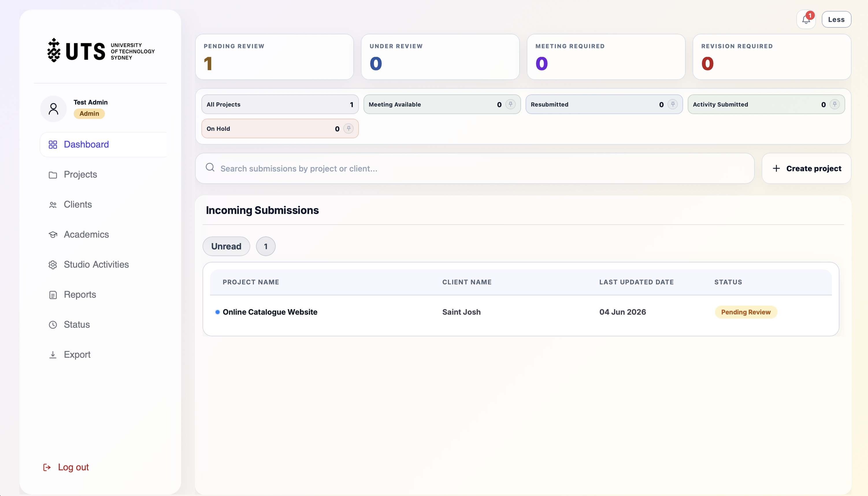This screenshot has width=868, height=496.
Task: Click the Less button
Action: click(x=836, y=19)
